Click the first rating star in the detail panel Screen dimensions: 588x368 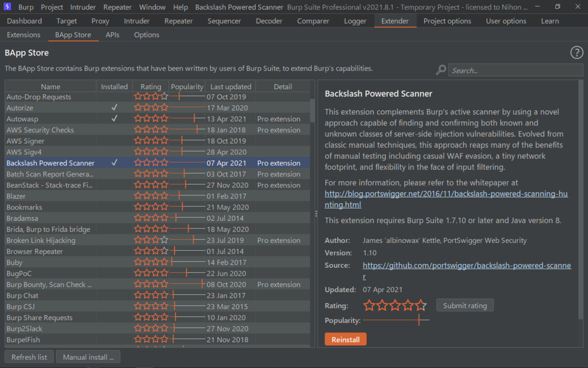(x=369, y=306)
